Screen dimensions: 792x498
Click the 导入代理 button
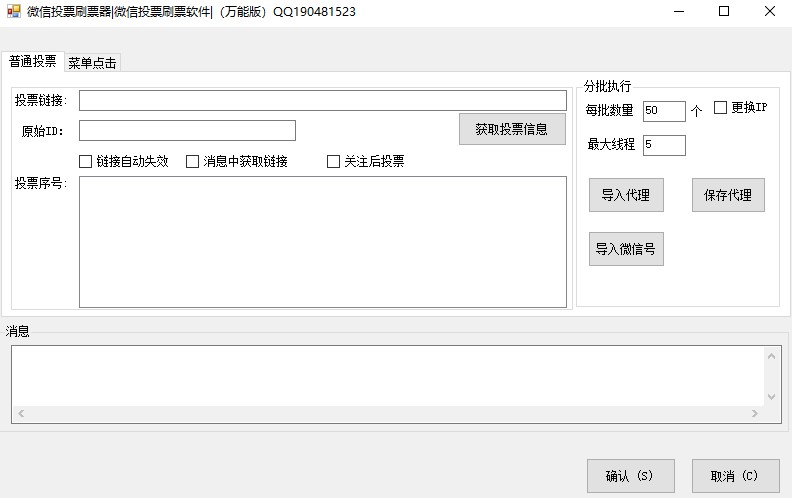626,195
